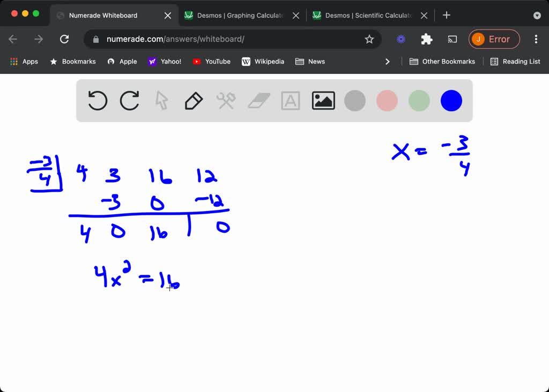Viewport: 549px width, 392px height.
Task: Switch to the Desmos Graphing Calculator tab
Action: (241, 15)
